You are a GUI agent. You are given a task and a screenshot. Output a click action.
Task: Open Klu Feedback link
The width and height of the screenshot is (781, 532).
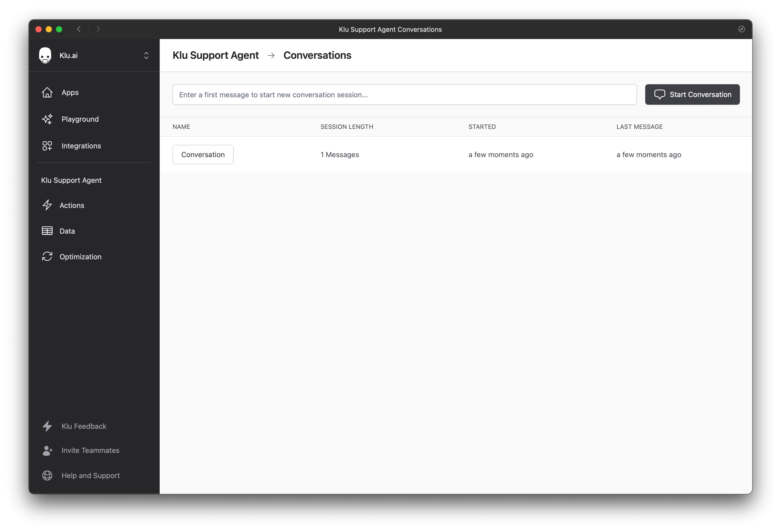84,426
